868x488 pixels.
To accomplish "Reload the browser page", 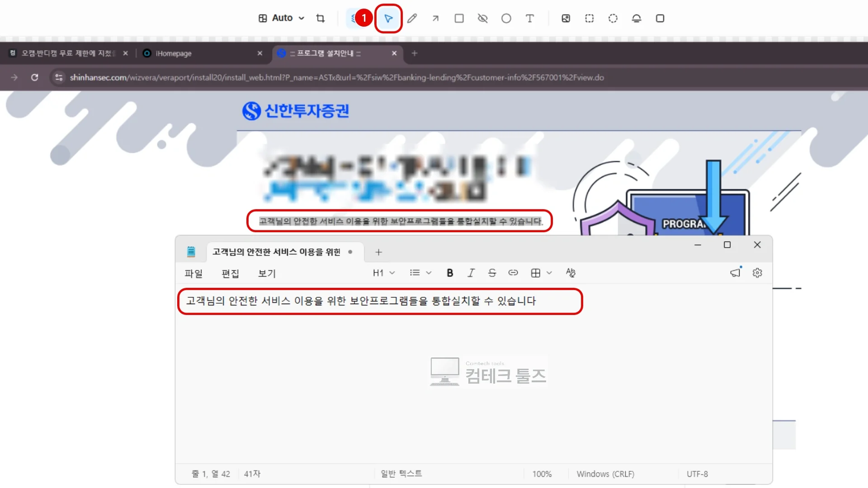I will (34, 77).
